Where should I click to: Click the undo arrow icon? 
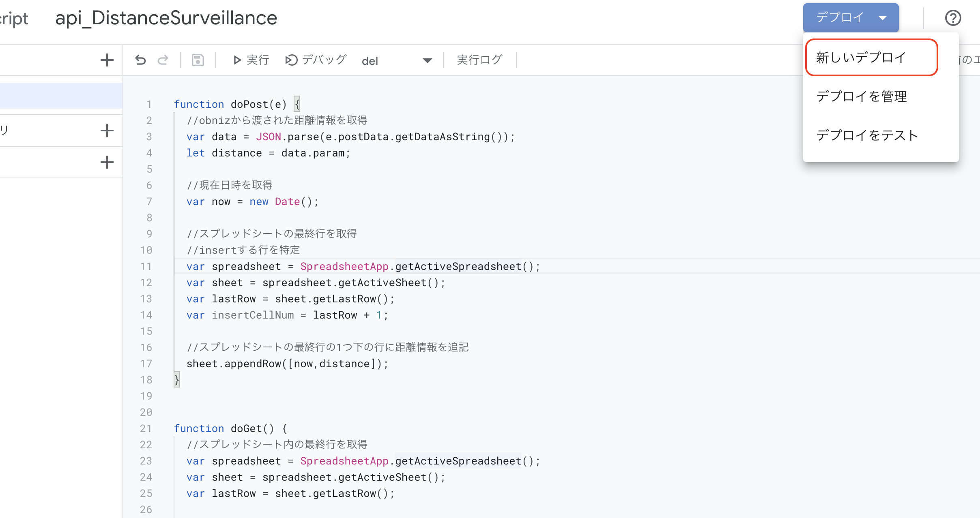pyautogui.click(x=140, y=60)
